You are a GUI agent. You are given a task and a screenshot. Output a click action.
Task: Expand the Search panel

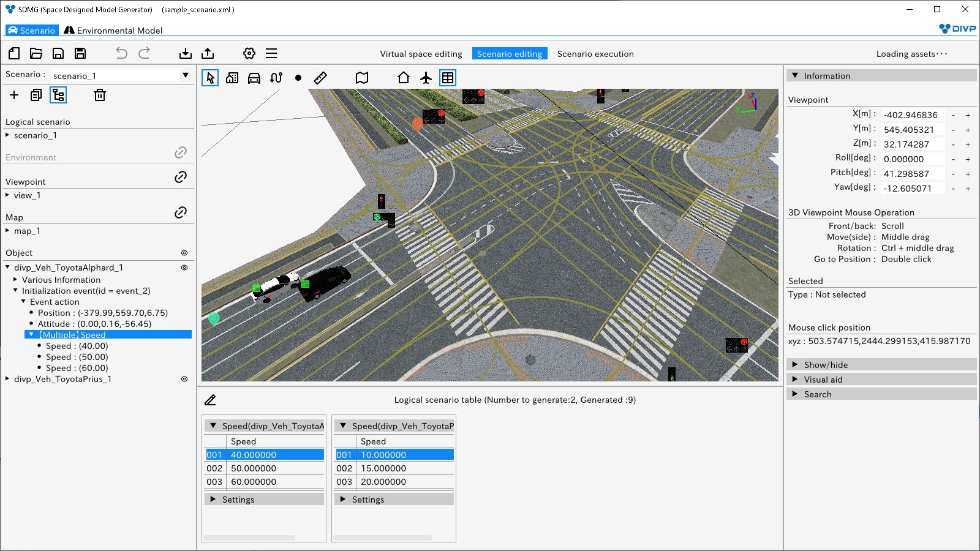795,394
